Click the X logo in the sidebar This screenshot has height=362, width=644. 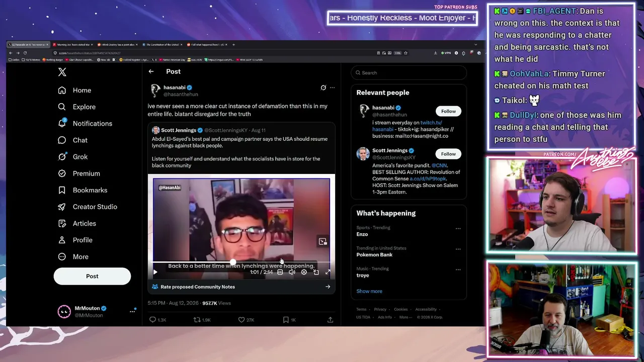click(x=62, y=72)
